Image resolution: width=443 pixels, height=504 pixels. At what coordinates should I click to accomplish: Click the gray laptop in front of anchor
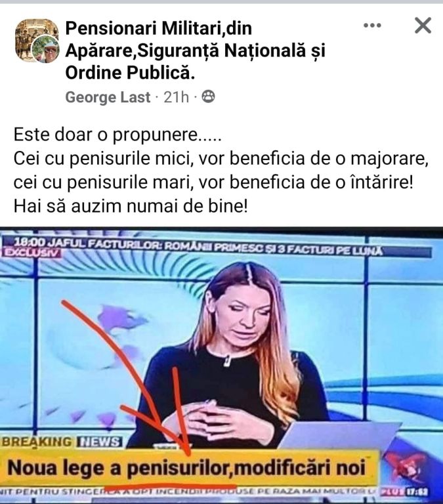(x=337, y=435)
